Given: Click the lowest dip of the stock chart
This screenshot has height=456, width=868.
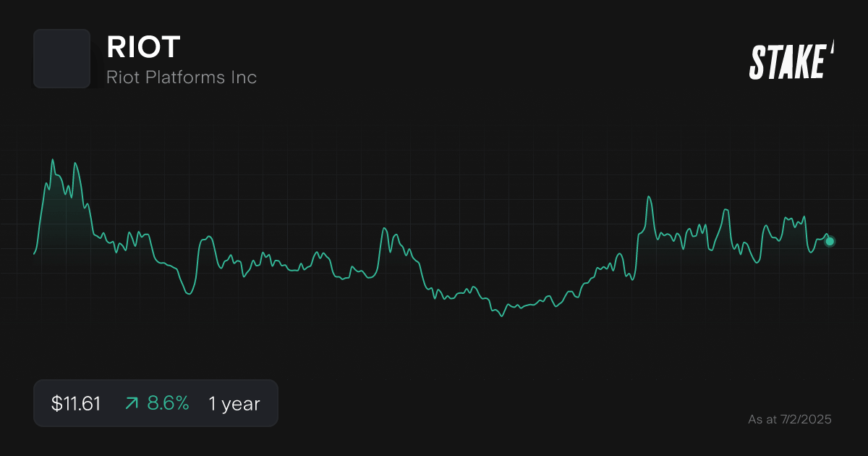Looking at the screenshot, I should (501, 316).
